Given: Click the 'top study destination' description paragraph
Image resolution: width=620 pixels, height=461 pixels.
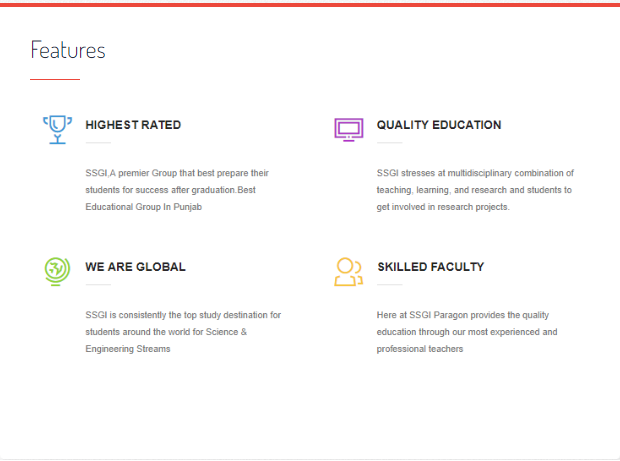Looking at the screenshot, I should 183,332.
